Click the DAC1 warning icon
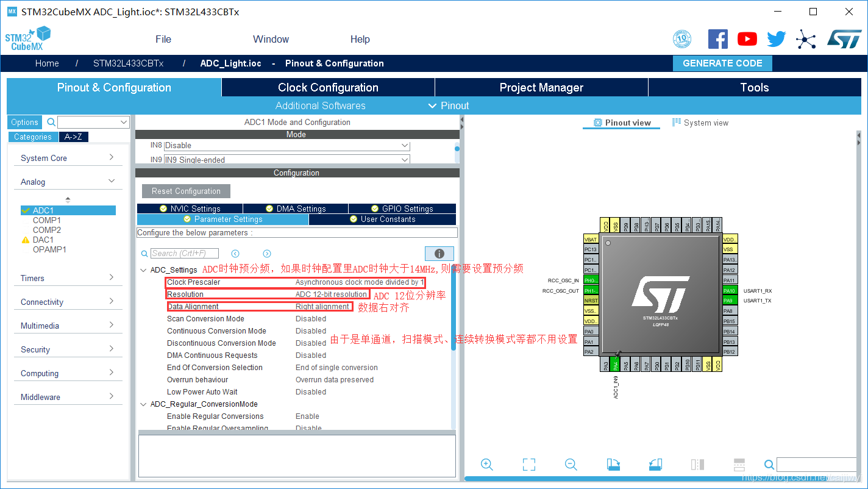 (x=26, y=240)
